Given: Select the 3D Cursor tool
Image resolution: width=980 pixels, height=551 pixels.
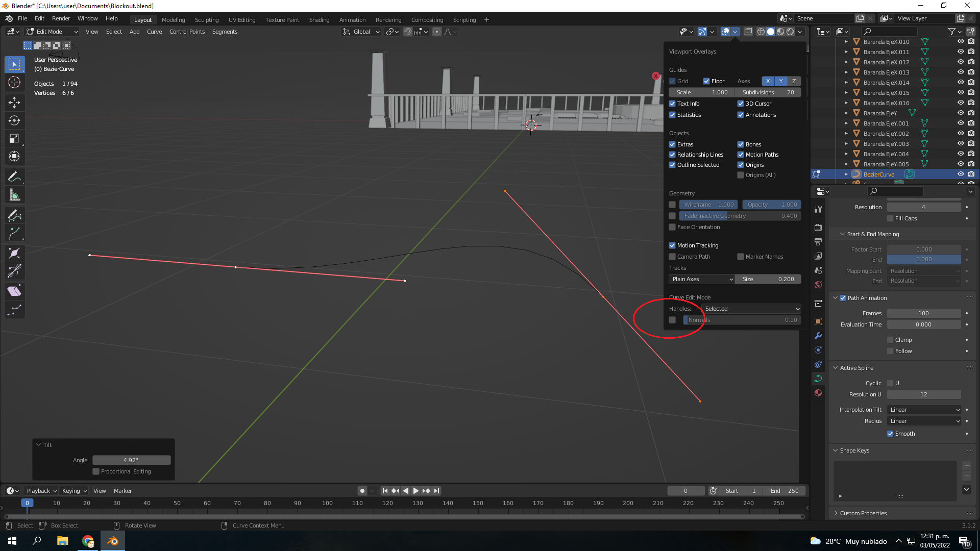Looking at the screenshot, I should click(x=14, y=82).
